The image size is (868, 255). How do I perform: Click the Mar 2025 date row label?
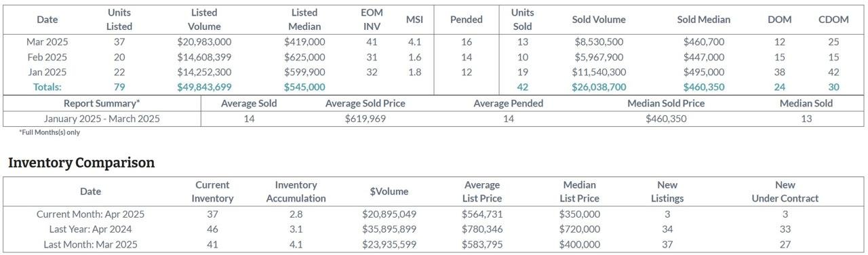[47, 42]
